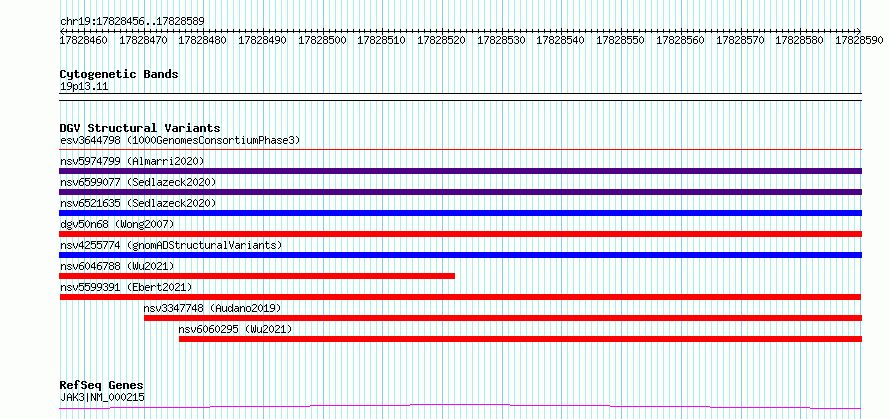Select the 19p13.11 band label
The width and height of the screenshot is (890, 419).
tap(84, 86)
